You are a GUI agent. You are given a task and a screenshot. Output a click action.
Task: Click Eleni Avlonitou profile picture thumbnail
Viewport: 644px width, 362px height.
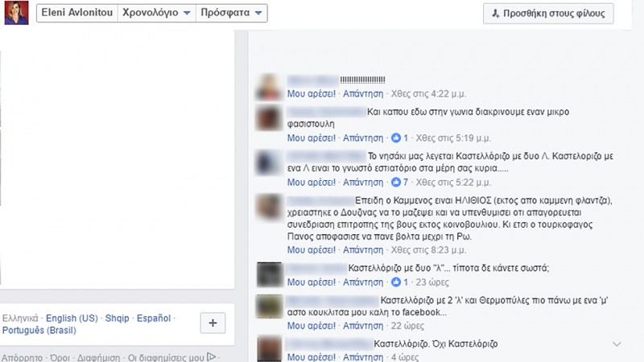16,13
